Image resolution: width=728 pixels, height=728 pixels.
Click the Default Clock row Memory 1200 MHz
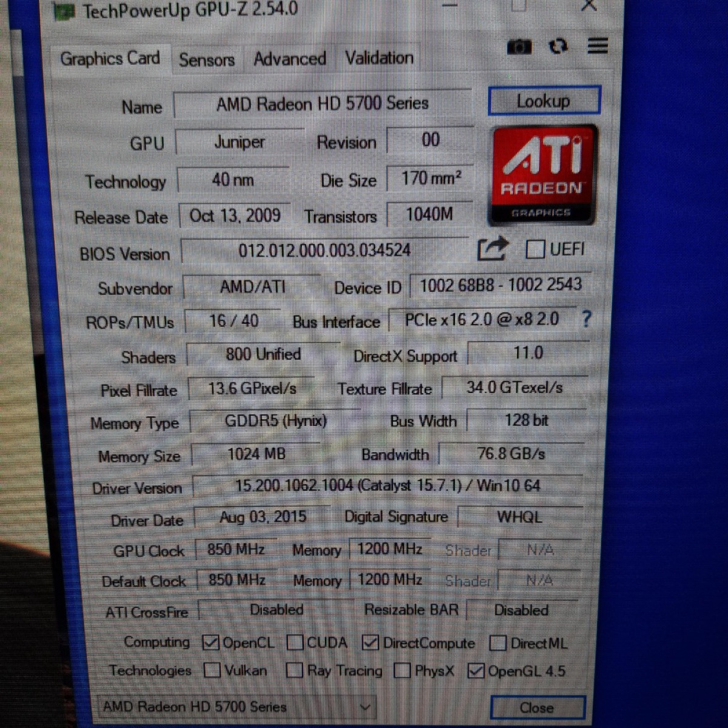click(390, 580)
